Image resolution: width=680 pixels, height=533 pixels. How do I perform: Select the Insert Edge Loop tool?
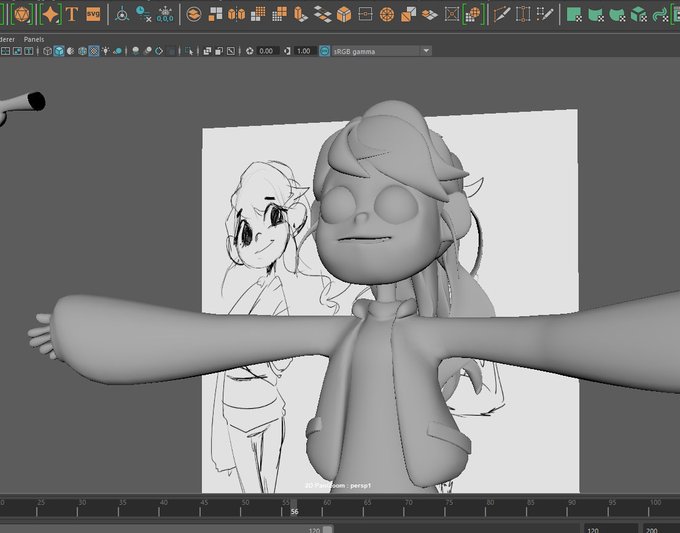click(x=523, y=14)
